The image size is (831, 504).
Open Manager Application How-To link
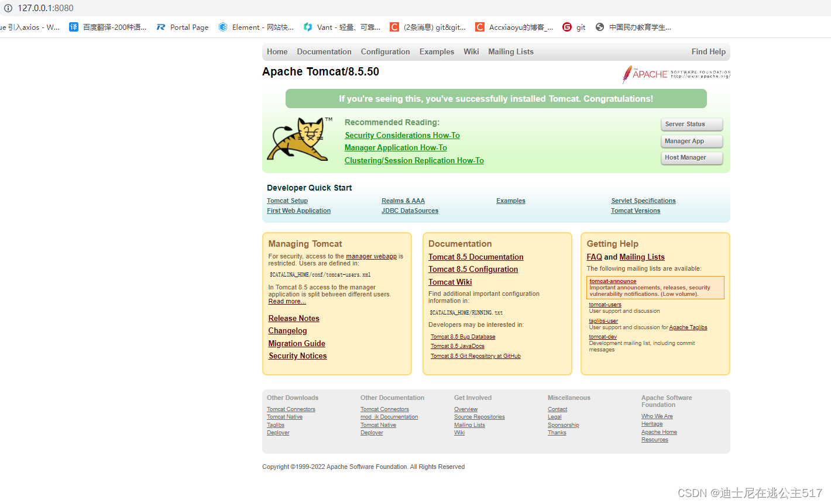[396, 148]
